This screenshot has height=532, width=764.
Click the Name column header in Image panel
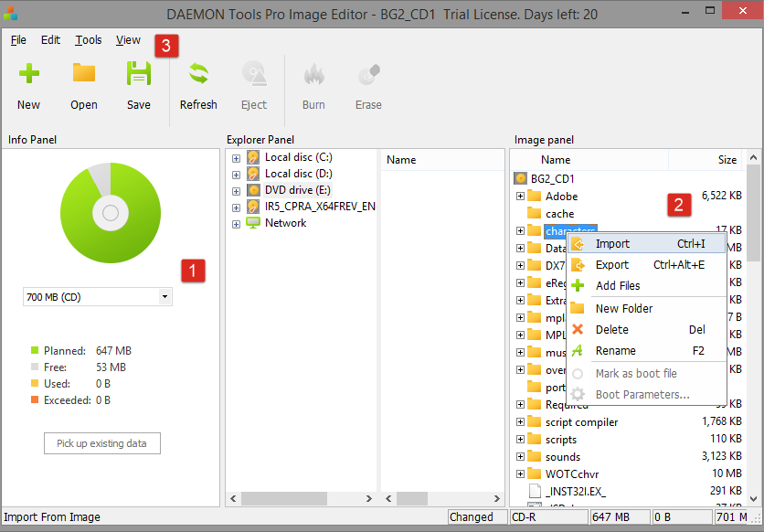click(589, 160)
